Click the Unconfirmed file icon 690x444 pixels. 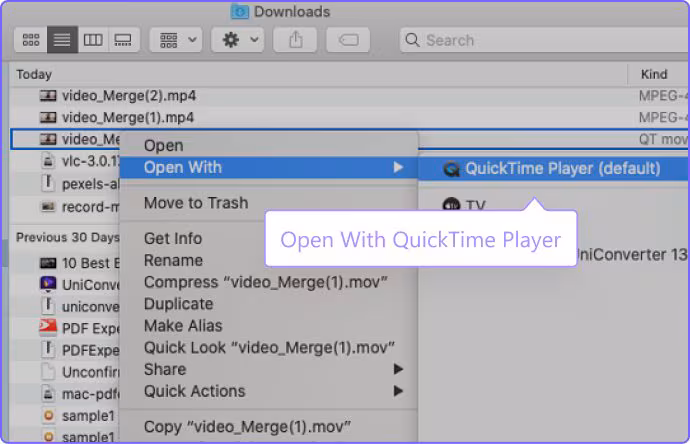pos(48,372)
